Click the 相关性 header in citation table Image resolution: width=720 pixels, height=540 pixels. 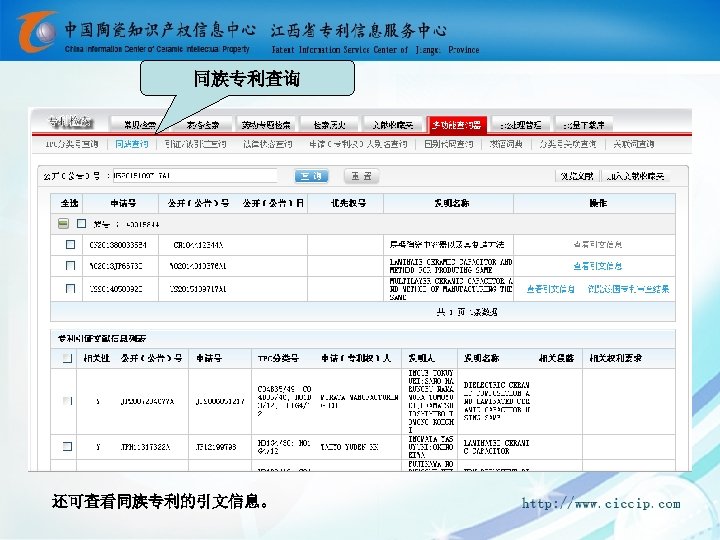[x=96, y=358]
